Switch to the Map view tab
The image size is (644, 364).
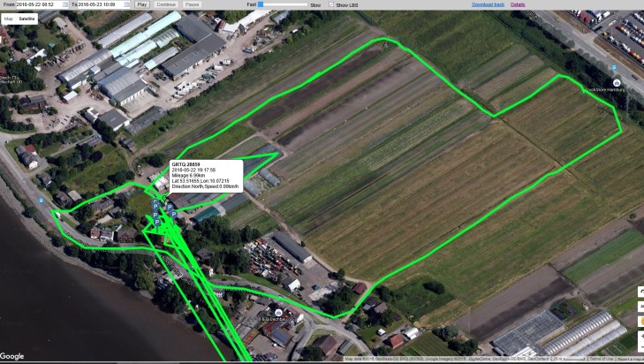(x=9, y=18)
